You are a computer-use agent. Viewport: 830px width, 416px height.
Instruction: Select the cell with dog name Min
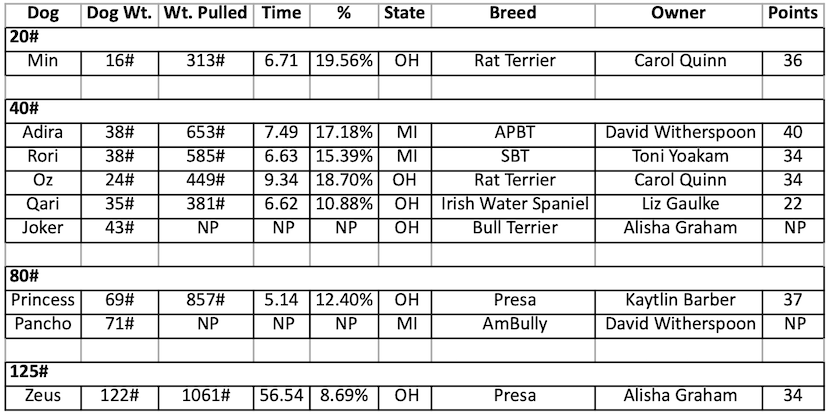41,61
